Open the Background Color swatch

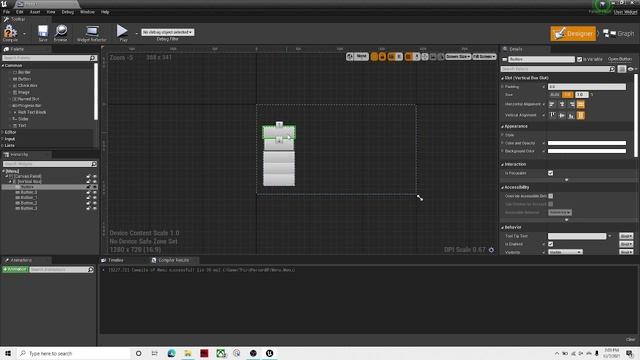coord(587,151)
